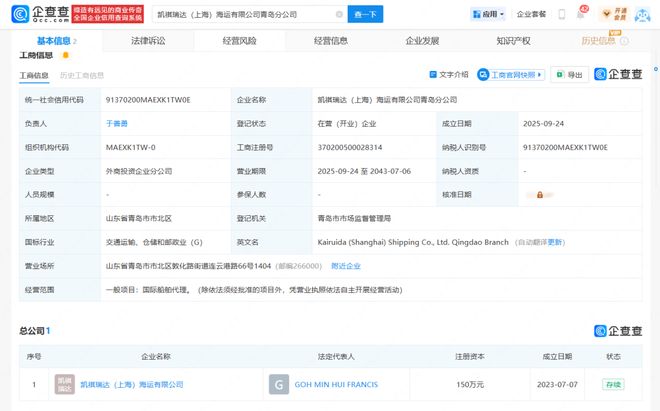Open 工商官网快照 snapshot button

pyautogui.click(x=511, y=75)
